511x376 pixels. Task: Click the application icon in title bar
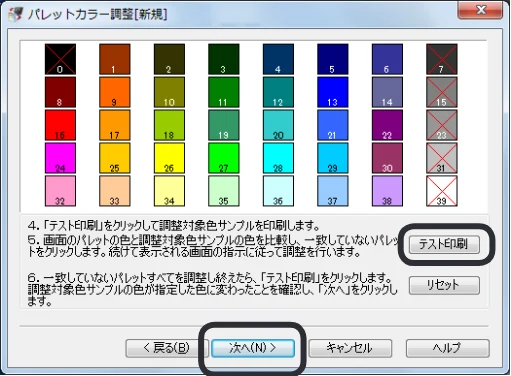15,14
